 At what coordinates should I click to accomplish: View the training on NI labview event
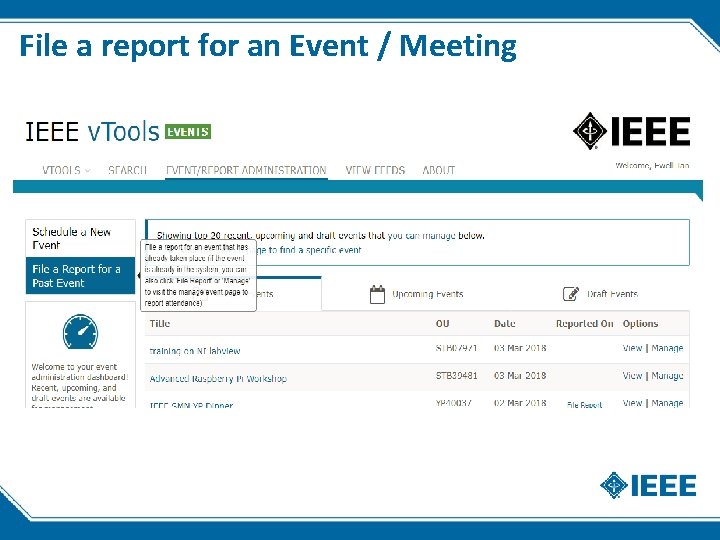click(x=632, y=348)
